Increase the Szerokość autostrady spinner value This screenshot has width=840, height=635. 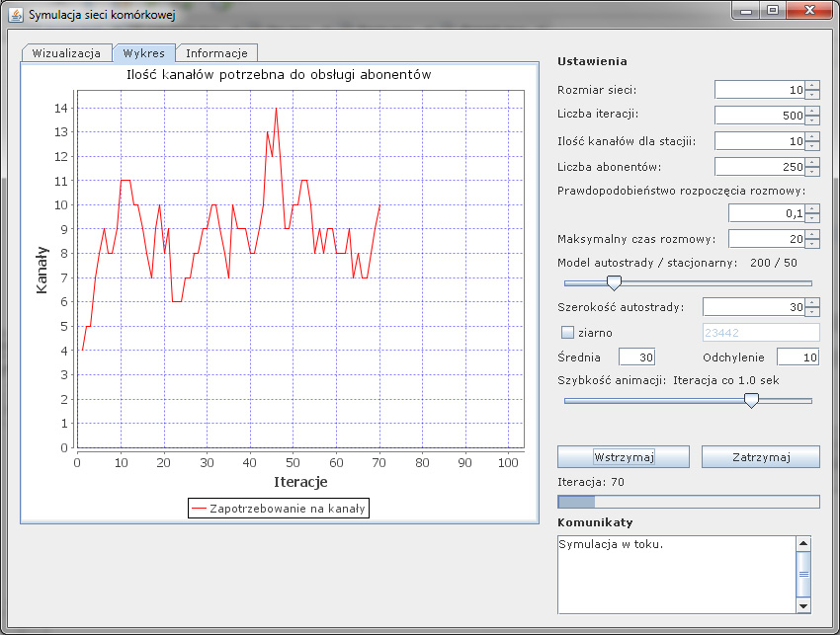[812, 301]
